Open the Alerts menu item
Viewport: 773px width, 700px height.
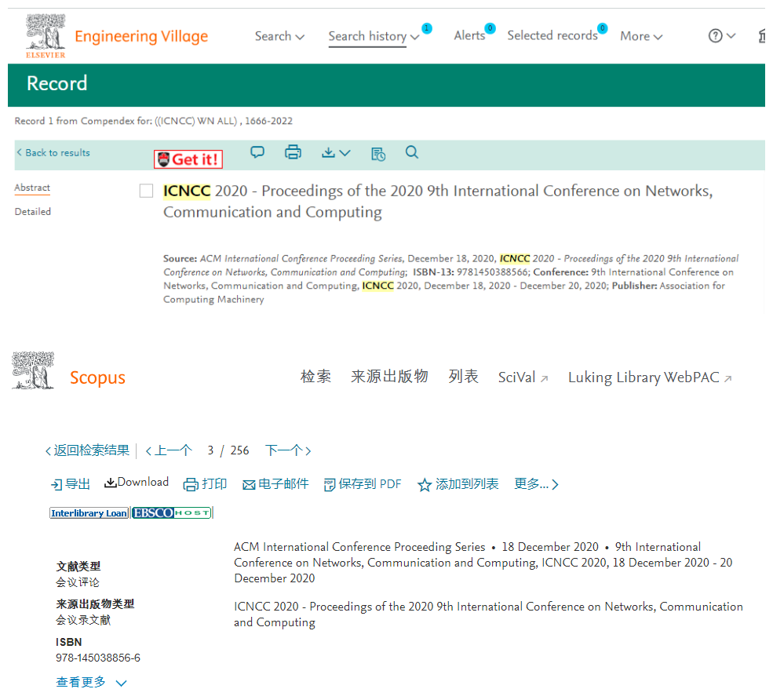[469, 35]
